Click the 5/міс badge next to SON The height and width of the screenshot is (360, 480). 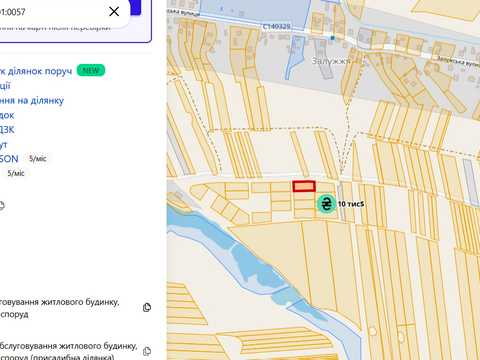point(38,159)
